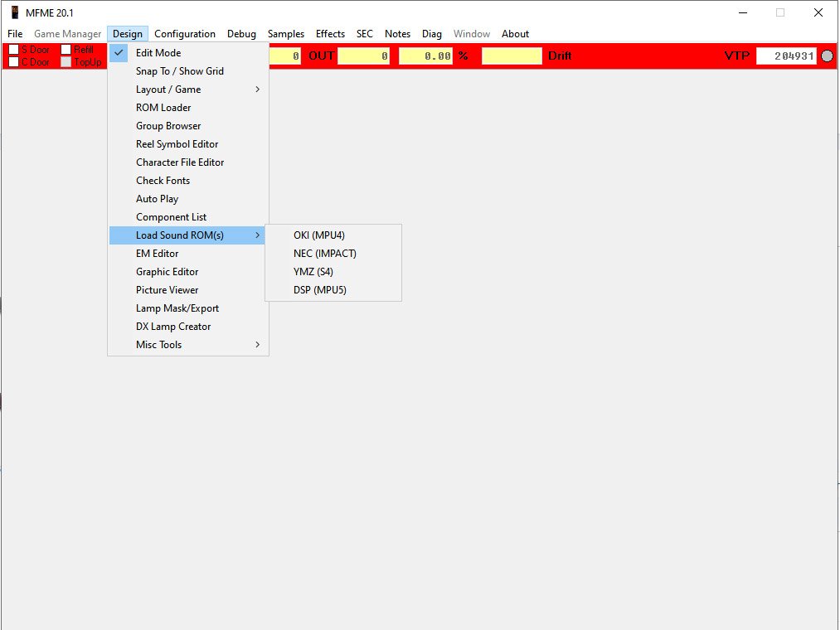This screenshot has height=630, width=840.
Task: Open the About menu
Action: pos(515,34)
